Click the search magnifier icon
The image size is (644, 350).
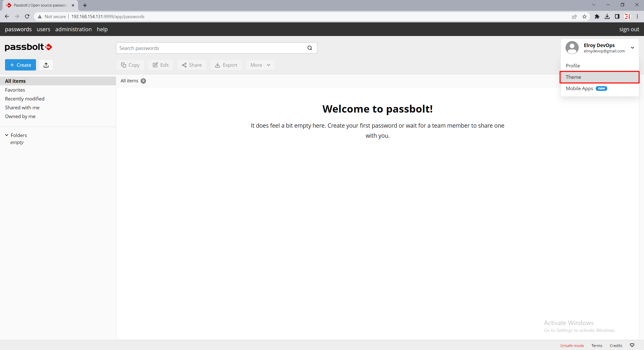[310, 48]
